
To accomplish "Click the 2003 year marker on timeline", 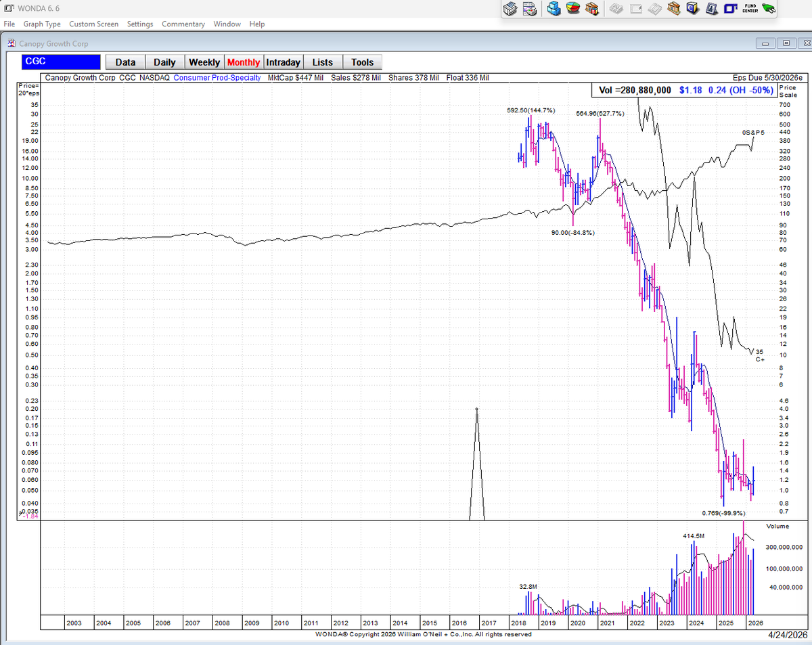I will (x=74, y=623).
